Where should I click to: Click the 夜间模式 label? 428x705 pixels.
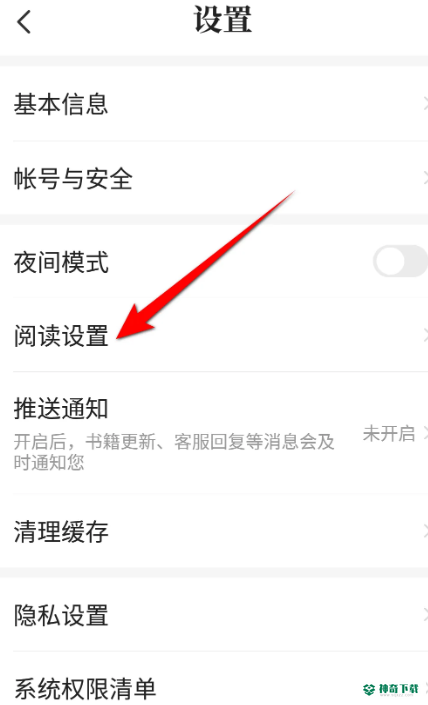click(61, 263)
